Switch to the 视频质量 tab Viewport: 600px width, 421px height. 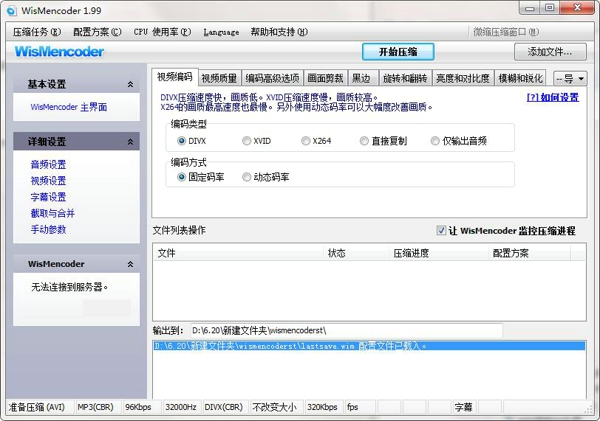coord(220,78)
